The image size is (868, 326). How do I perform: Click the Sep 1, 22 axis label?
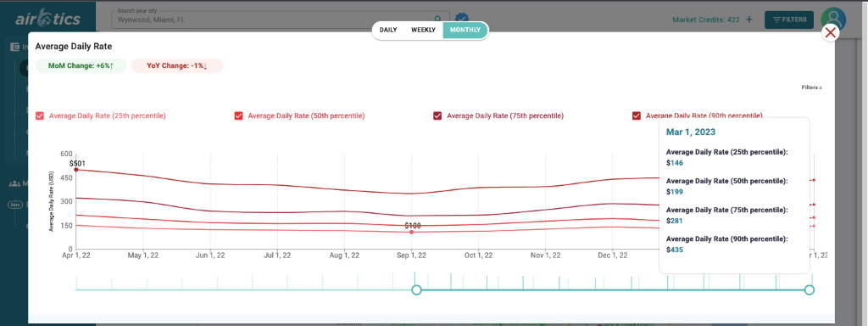pos(411,256)
